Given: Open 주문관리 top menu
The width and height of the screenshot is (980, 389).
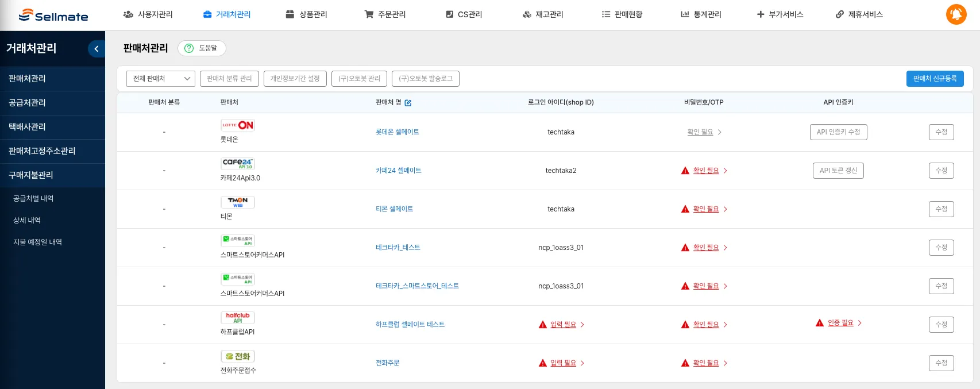Looking at the screenshot, I should tap(385, 14).
